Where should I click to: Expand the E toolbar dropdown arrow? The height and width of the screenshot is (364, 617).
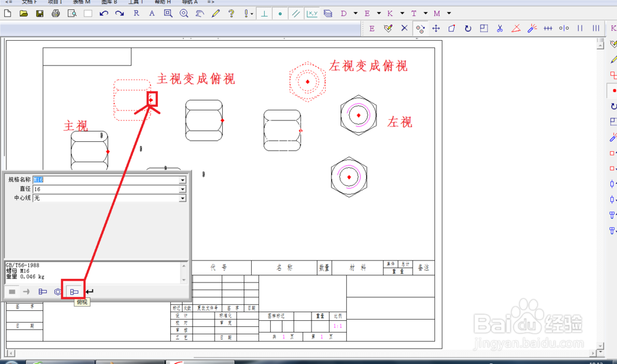point(379,14)
